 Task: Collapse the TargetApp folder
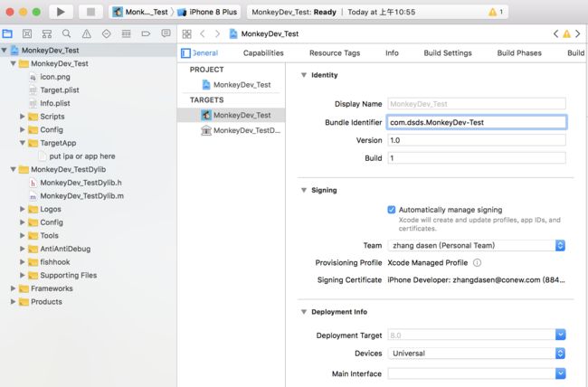coord(22,143)
